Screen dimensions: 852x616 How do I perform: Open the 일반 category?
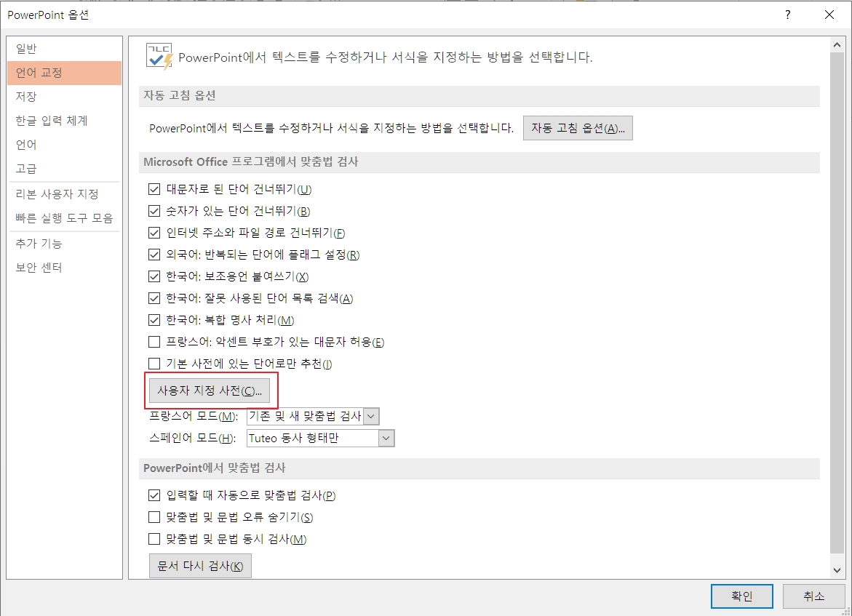(x=64, y=49)
